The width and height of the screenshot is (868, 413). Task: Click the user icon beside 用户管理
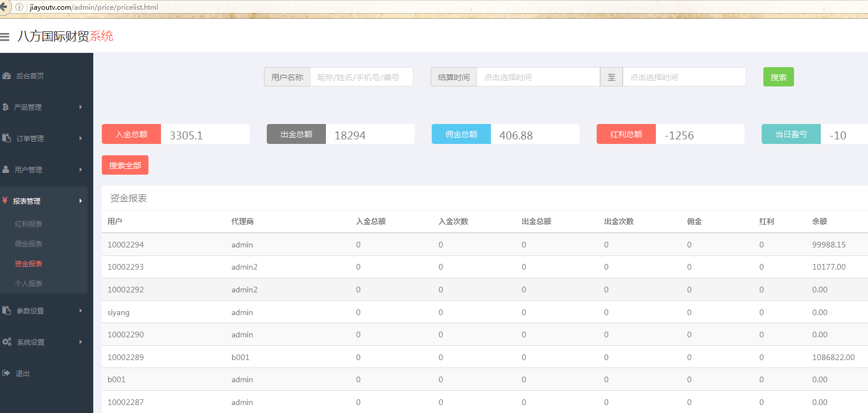click(x=6, y=170)
